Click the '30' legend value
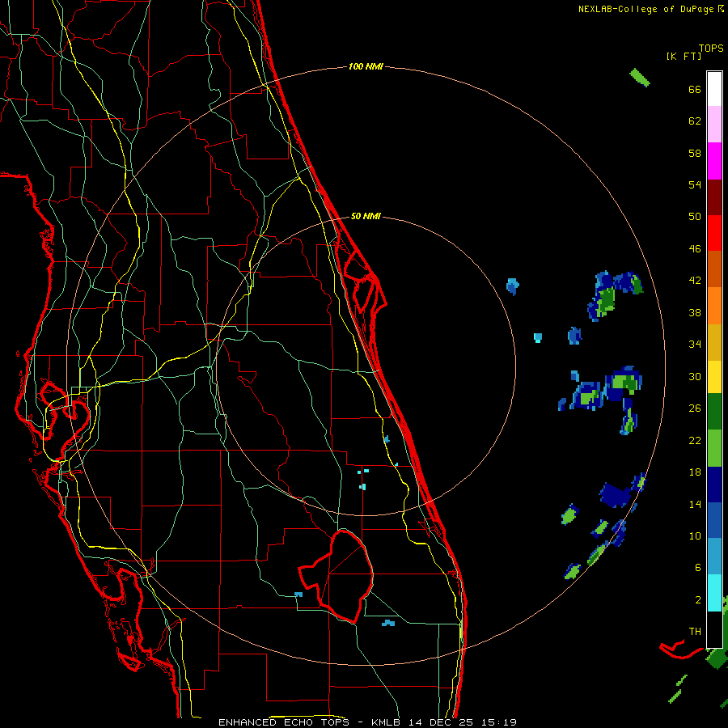The height and width of the screenshot is (728, 728). point(695,376)
